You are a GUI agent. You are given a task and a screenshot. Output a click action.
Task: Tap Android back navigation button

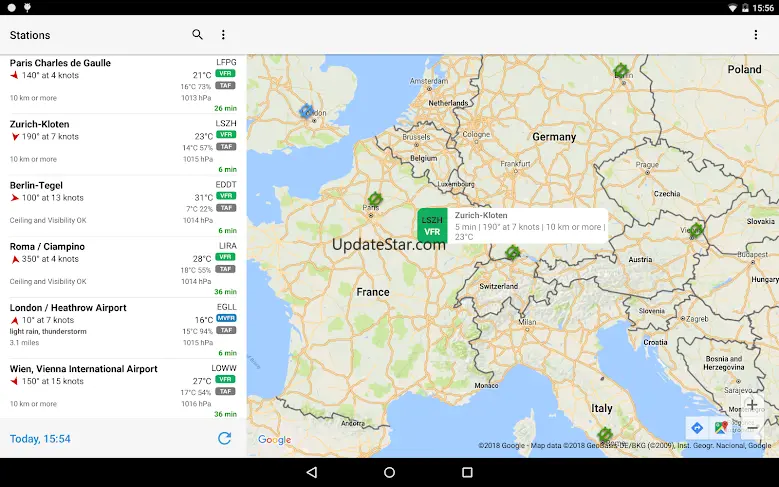coord(312,472)
